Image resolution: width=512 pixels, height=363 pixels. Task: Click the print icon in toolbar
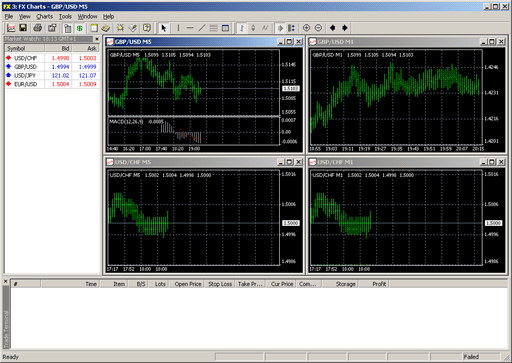coord(38,28)
